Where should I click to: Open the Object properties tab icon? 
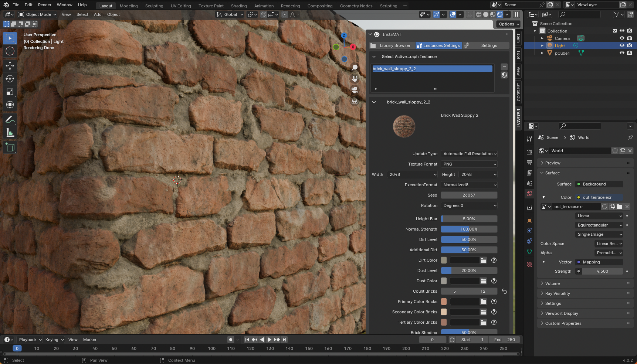529,220
